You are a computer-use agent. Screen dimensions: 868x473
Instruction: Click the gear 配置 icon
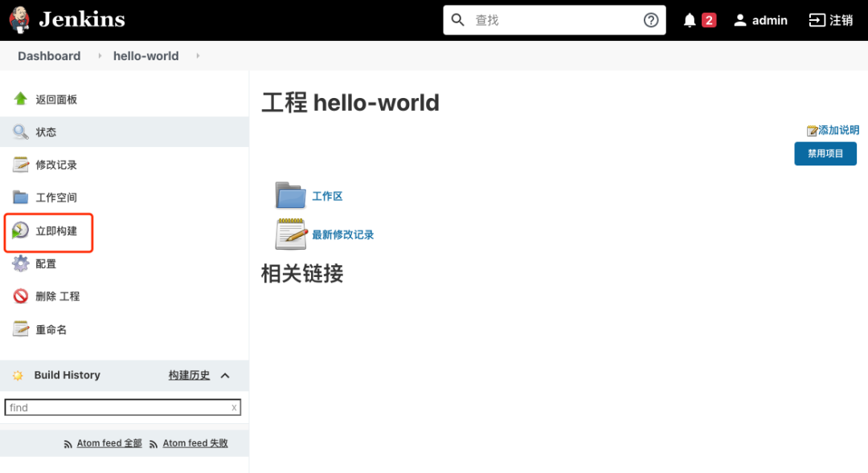pyautogui.click(x=20, y=263)
